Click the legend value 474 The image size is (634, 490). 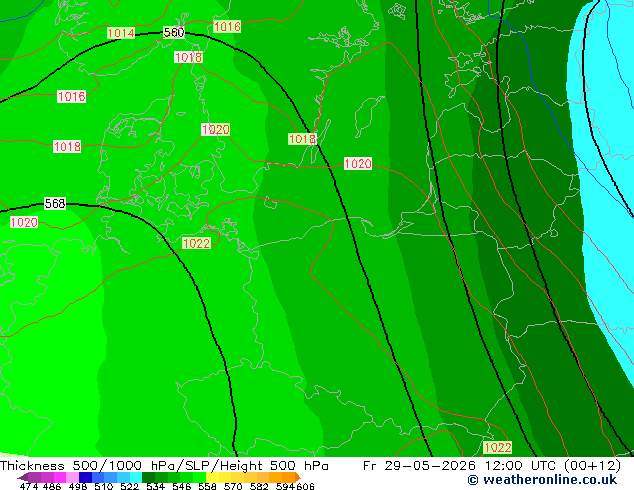coord(29,486)
